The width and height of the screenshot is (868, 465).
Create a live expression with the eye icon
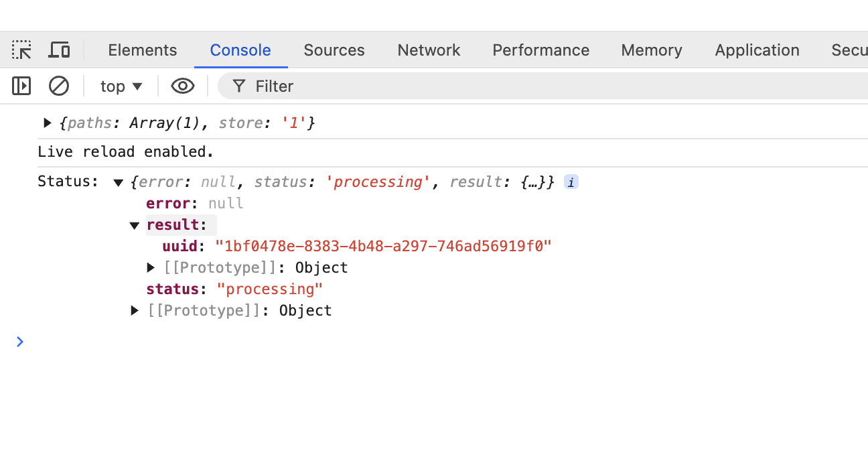[x=182, y=86]
